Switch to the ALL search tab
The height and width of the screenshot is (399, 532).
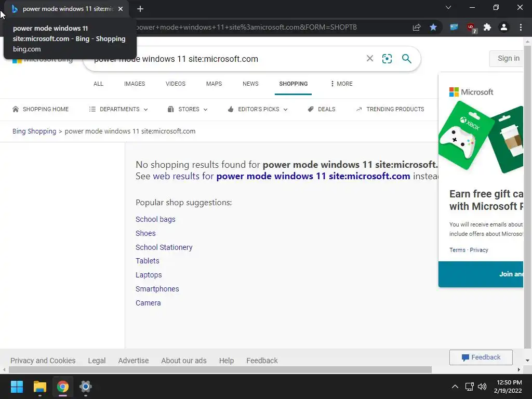click(98, 84)
